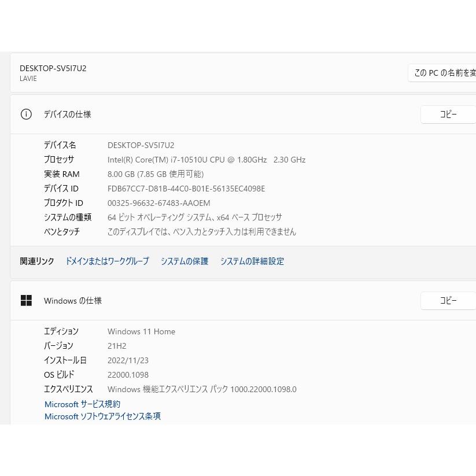
Task: Open the Microsoft サービス規約 link
Action: click(82, 404)
